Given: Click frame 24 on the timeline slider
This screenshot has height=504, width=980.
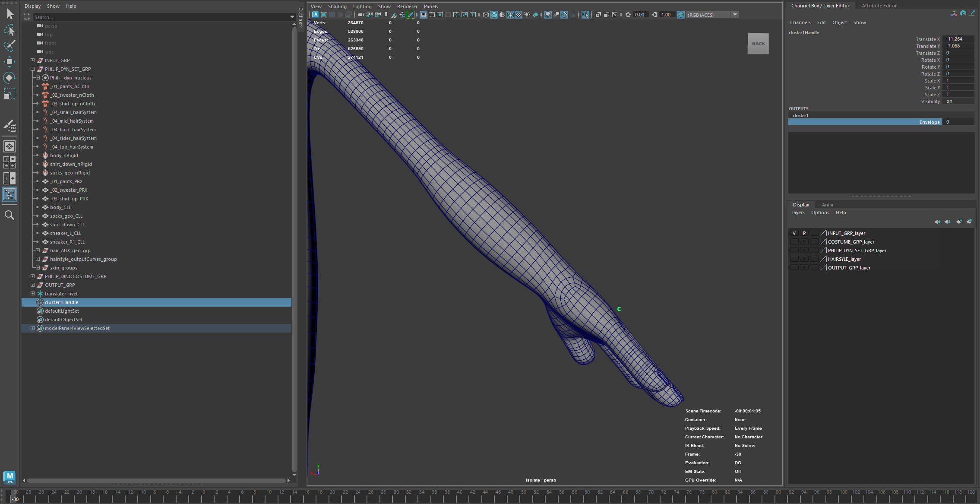Looking at the screenshot, I should (358, 495).
